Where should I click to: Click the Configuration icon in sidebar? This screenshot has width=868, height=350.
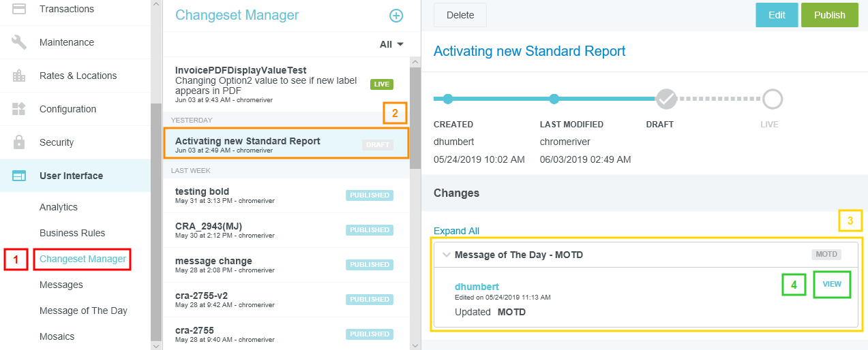pyautogui.click(x=19, y=109)
